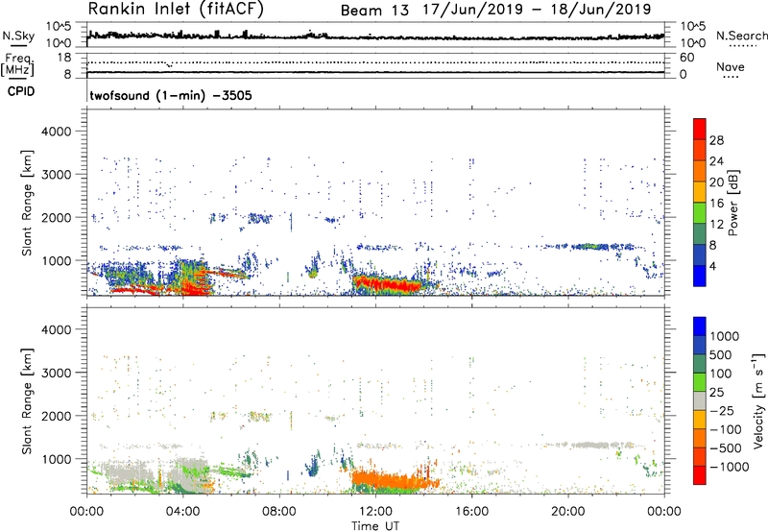This screenshot has height=532, width=768.
Task: Select the date range '17/Jun/2019 - 18/Jun/2019'
Action: [x=538, y=10]
